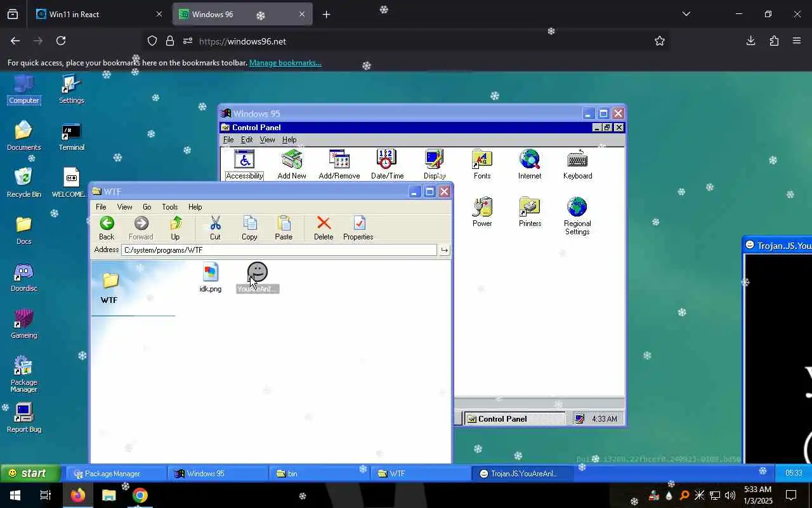Open the Documents desktop folder
Image resolution: width=812 pixels, height=508 pixels.
tap(23, 136)
